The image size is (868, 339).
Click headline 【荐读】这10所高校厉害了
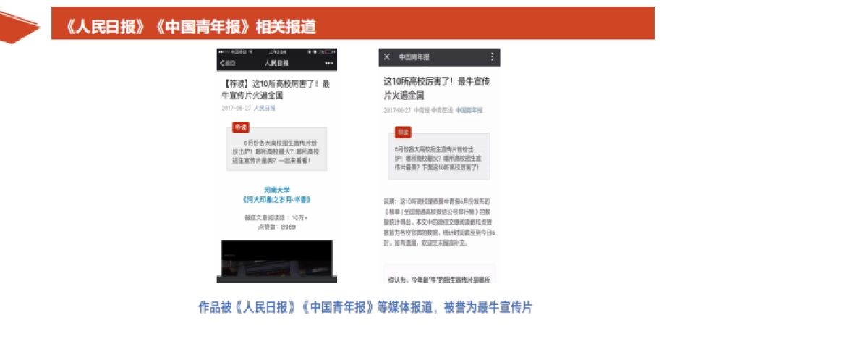(276, 88)
